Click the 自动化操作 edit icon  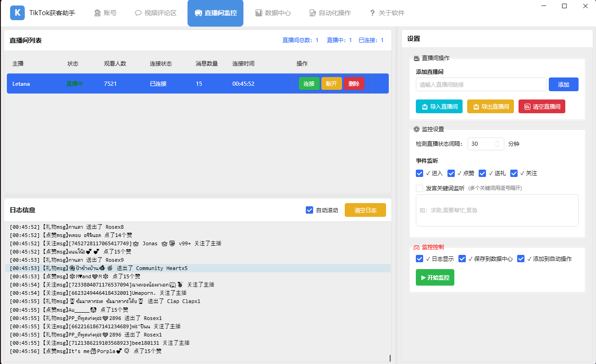[x=313, y=13]
